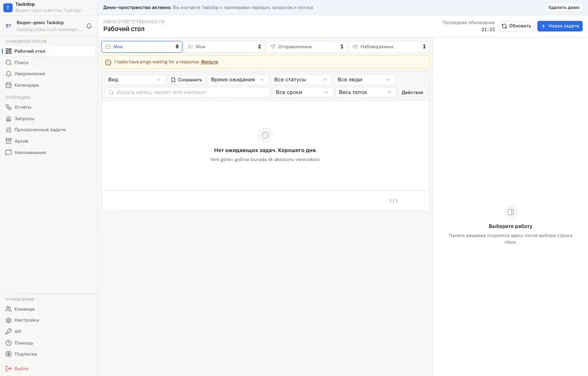Viewport: 588px width, 376px height.
Task: Focus the Искать метку, проект или контекст field
Action: (187, 92)
